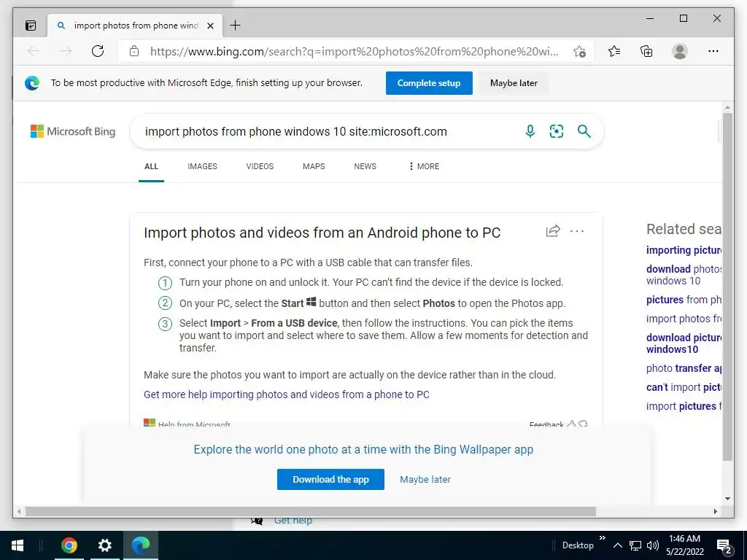Open answer card more options ellipsis
747x560 pixels.
577,231
